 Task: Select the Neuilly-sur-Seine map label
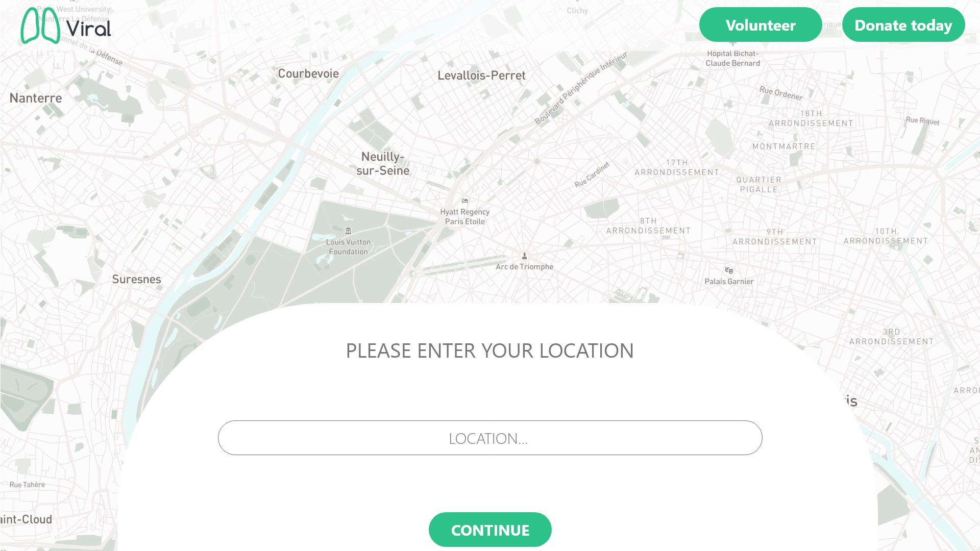click(383, 164)
